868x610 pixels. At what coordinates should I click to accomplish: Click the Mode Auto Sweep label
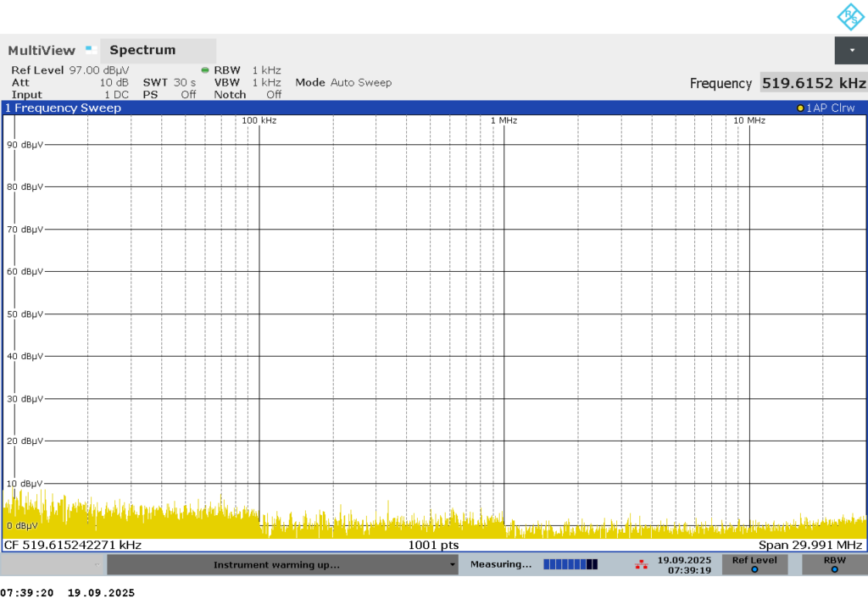click(343, 83)
